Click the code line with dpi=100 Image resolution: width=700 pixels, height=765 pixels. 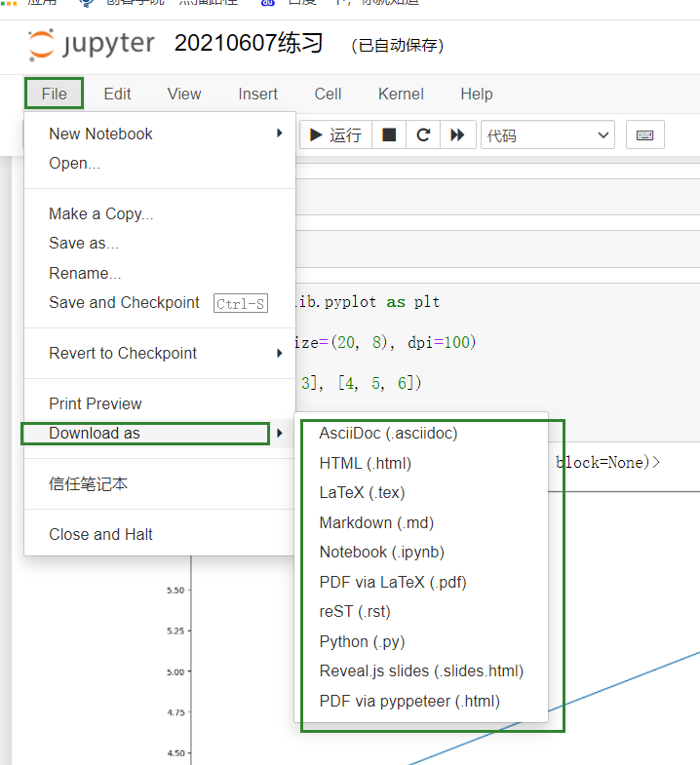(386, 342)
